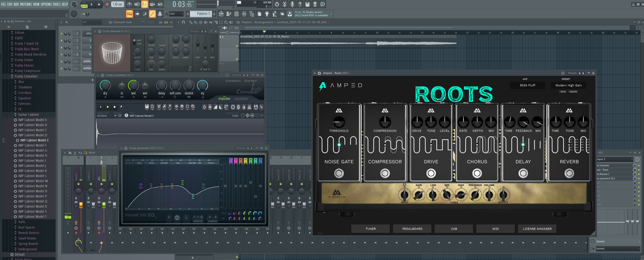Click the HQ button in Parametric EQ 2
This screenshot has width=644, height=260.
177,218
